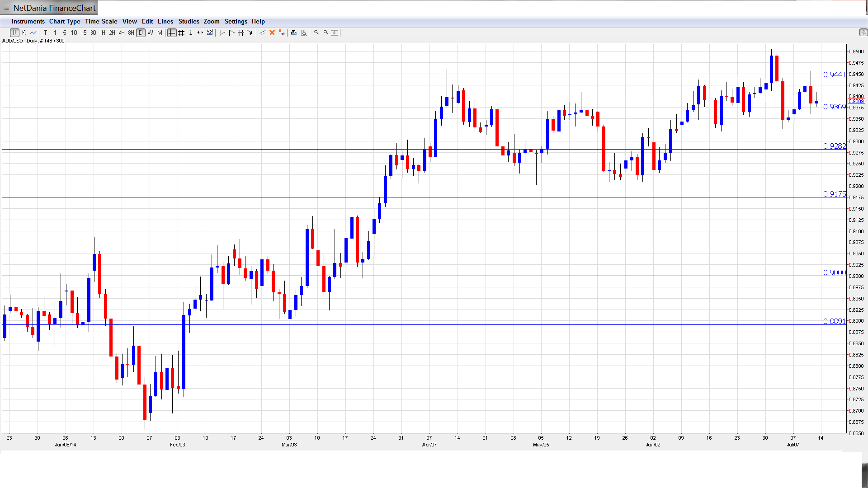Viewport: 868px width, 488px height.
Task: Click delete line red X icon
Action: click(x=272, y=33)
